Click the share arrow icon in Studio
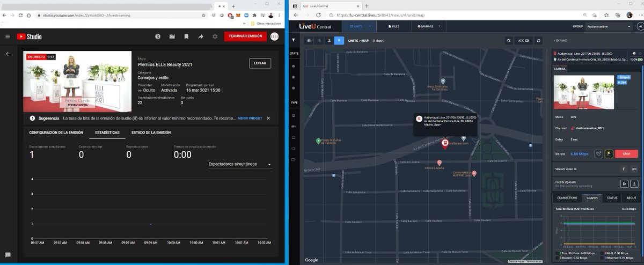Screen dimensions: 644x265 201,36
